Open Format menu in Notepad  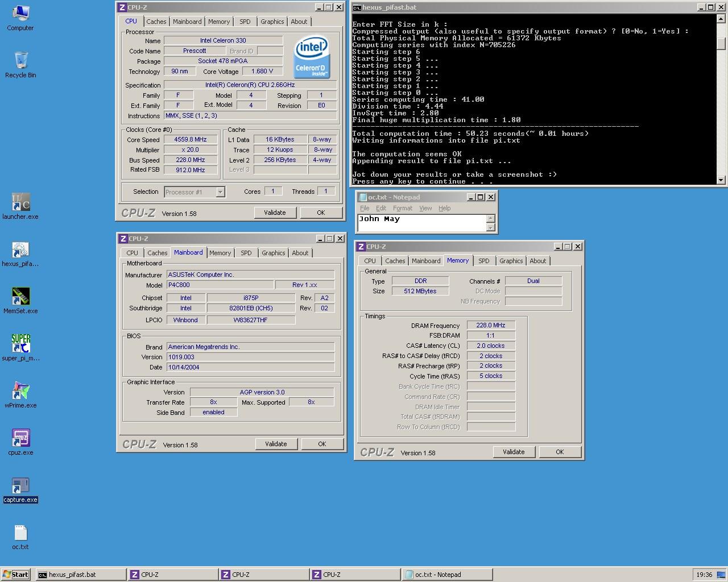pos(403,208)
